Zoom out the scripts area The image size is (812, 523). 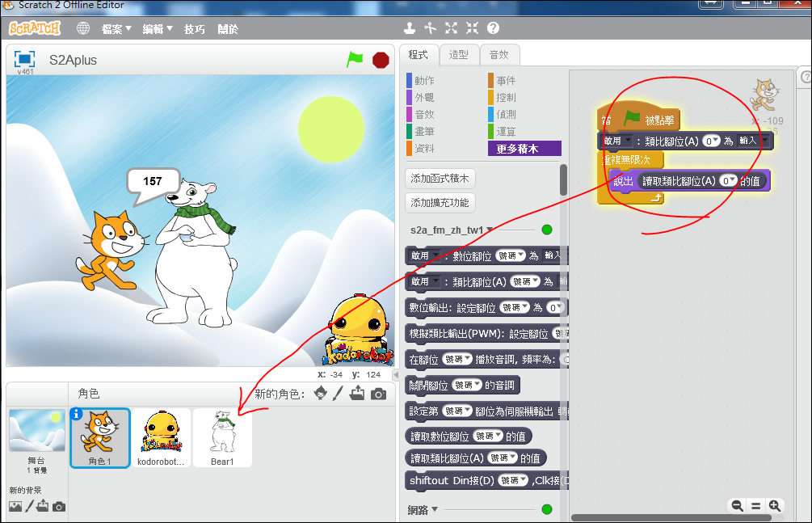click(737, 505)
